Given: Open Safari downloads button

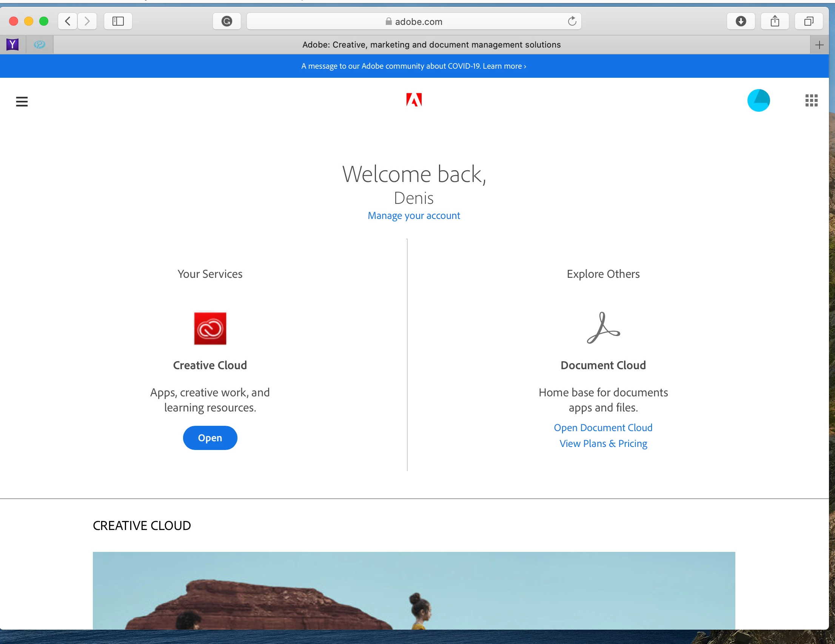Looking at the screenshot, I should coord(741,21).
